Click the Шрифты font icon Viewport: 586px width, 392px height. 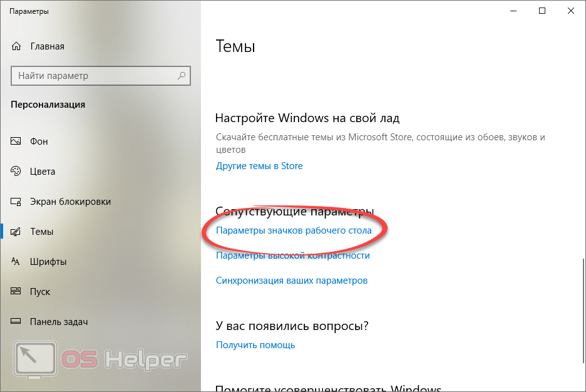coord(15,262)
